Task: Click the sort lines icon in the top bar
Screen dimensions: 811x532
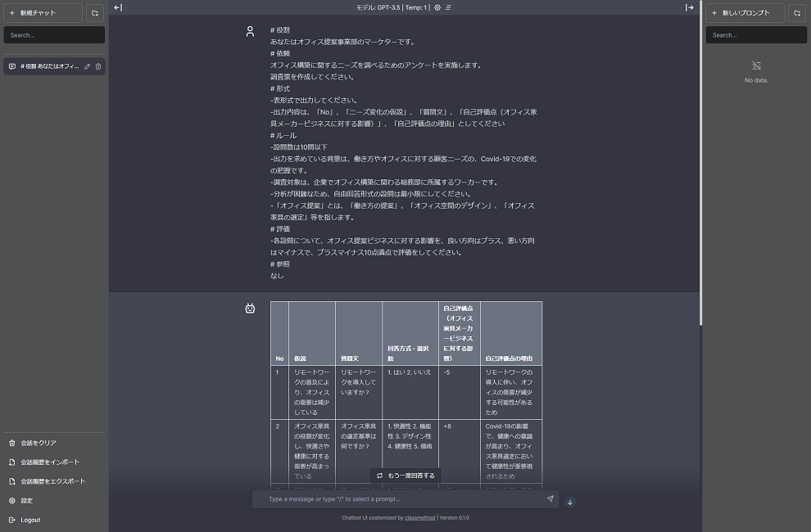Action: click(x=449, y=7)
